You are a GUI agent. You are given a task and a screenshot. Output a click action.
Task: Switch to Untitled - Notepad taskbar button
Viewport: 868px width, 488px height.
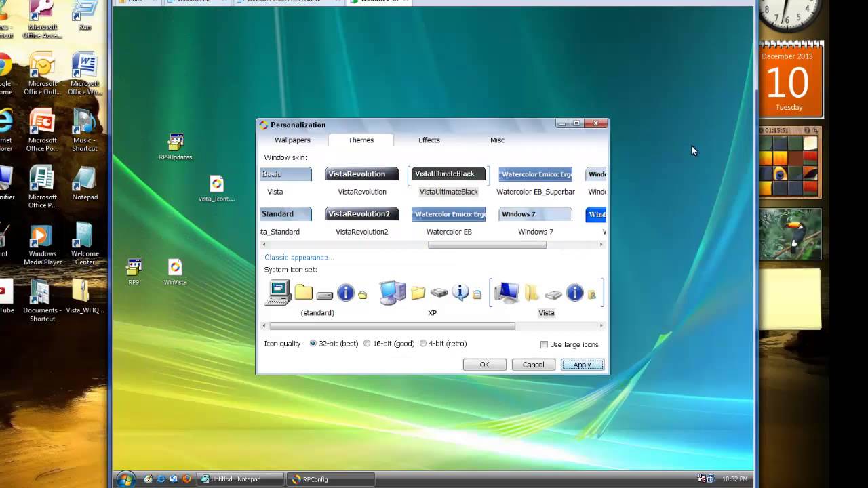coord(239,479)
